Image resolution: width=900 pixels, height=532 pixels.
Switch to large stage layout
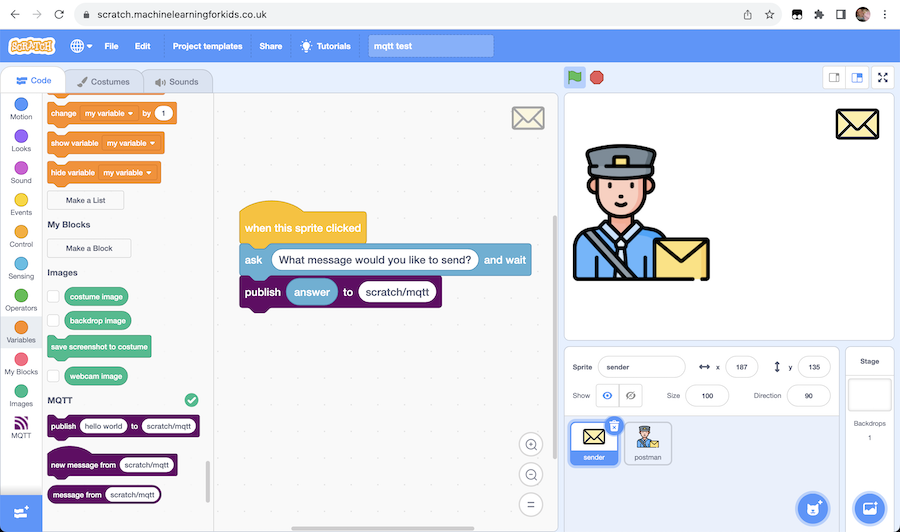(x=857, y=77)
